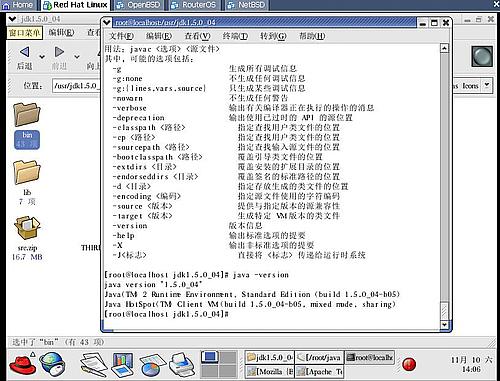The height and width of the screenshot is (381, 500).
Task: Open terminal 文件(F) menu
Action: tap(121, 36)
